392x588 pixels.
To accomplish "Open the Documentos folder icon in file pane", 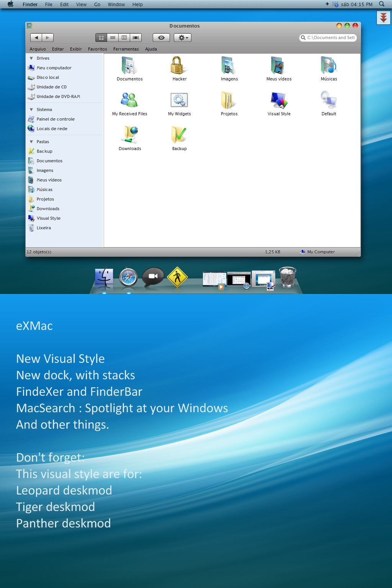I will click(129, 65).
